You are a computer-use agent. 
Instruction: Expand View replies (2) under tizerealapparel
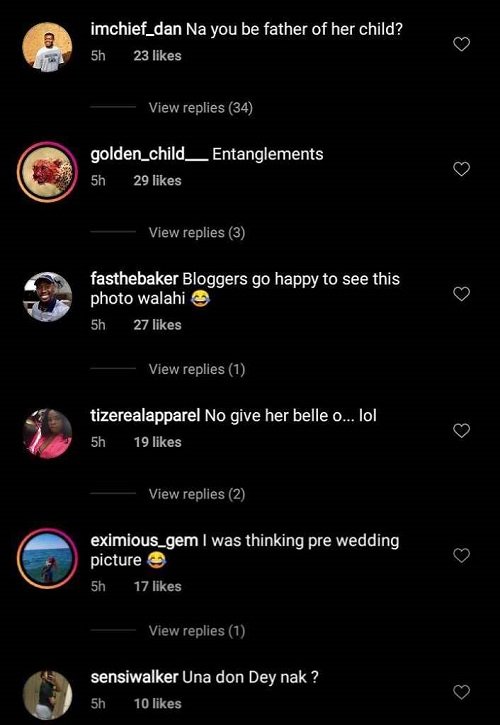[197, 494]
